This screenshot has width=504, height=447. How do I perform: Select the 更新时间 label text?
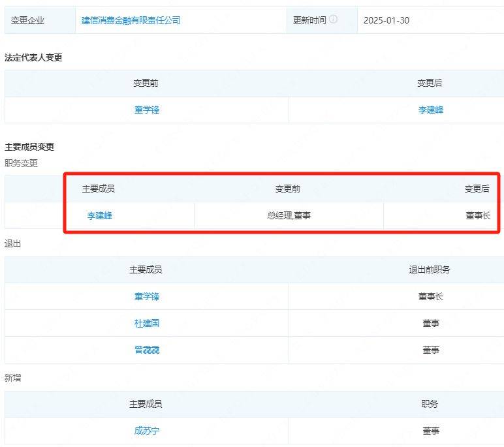(309, 21)
